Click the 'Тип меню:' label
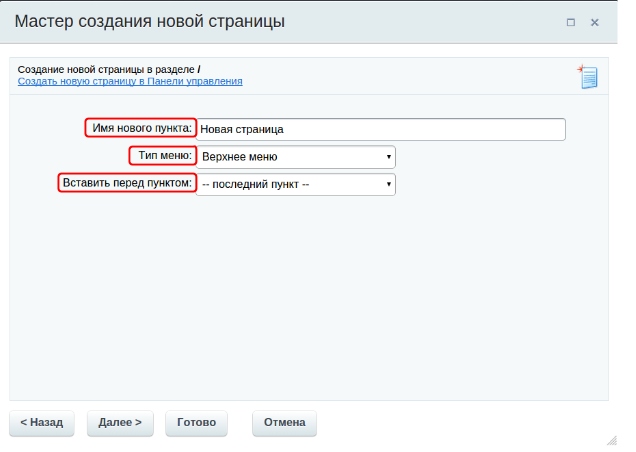 [162, 156]
